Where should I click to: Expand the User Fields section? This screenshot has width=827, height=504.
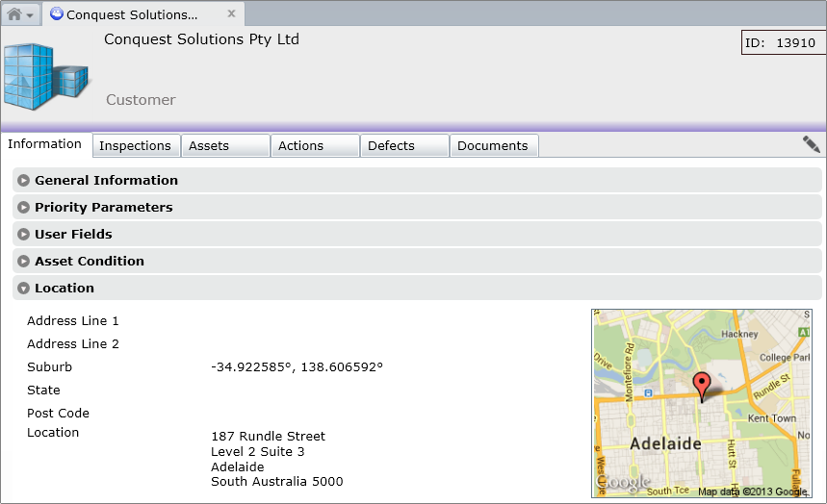tap(417, 234)
